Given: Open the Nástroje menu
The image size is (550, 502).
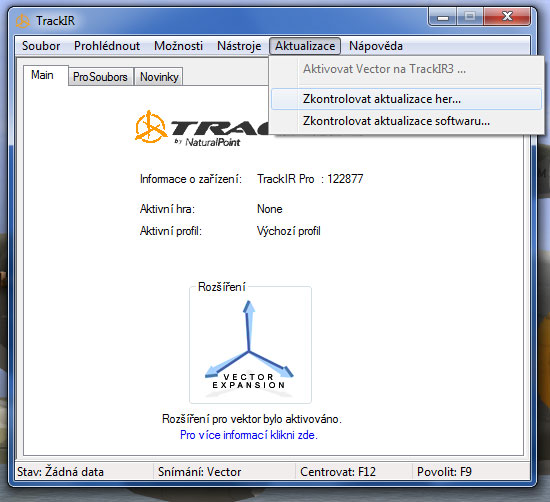Looking at the screenshot, I should pyautogui.click(x=239, y=46).
